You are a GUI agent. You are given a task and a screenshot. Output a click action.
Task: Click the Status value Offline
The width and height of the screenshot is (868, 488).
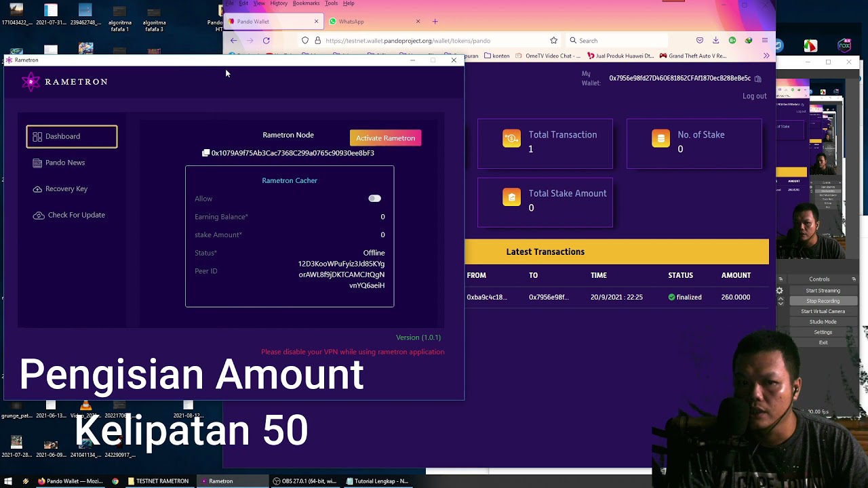click(x=374, y=253)
